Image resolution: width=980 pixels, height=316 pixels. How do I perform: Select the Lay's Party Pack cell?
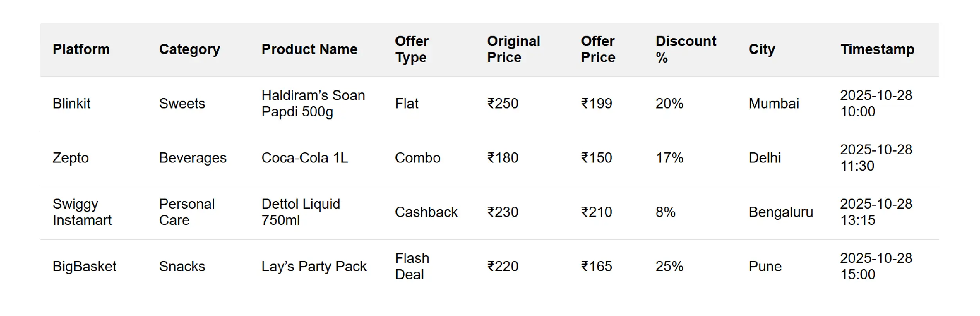[x=314, y=266]
